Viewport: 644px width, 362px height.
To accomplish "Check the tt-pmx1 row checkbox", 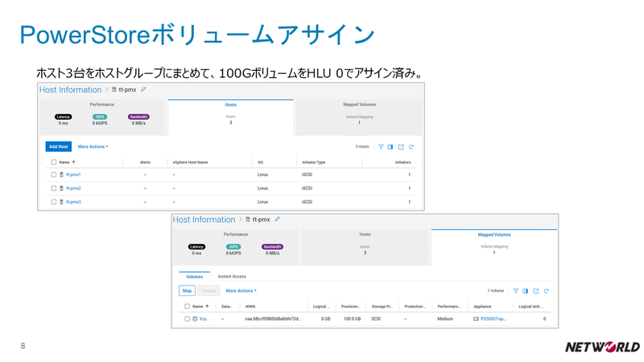I will [x=54, y=175].
